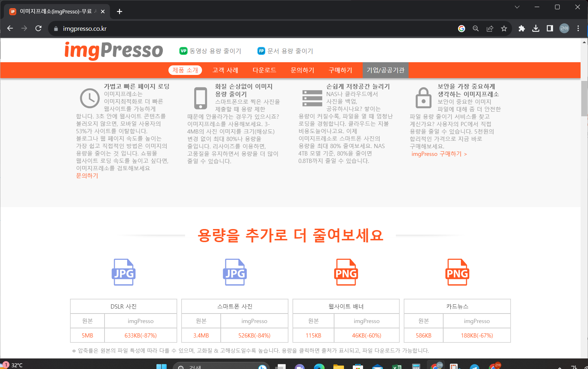Click the DSLR 사진 table header

point(124,306)
